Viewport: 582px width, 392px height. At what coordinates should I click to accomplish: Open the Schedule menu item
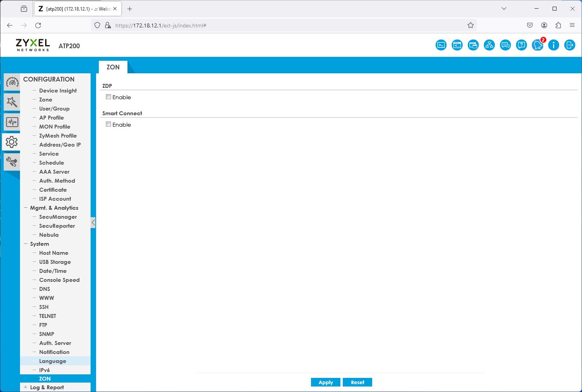pos(51,163)
